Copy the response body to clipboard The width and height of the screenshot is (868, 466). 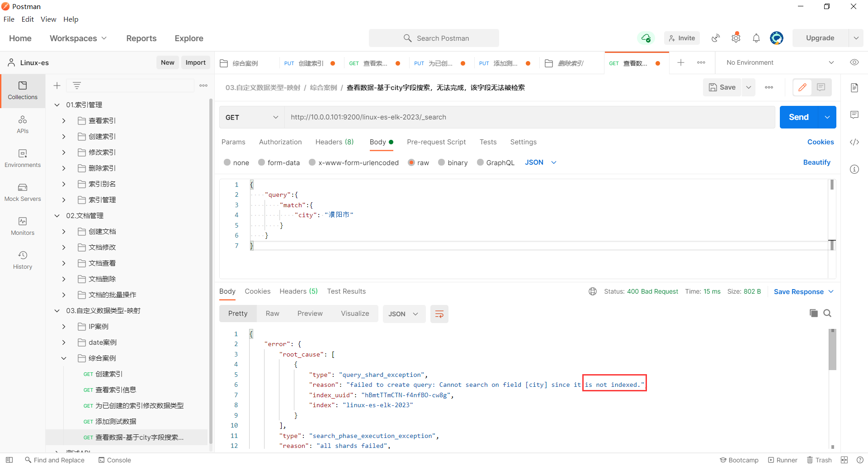[813, 313]
